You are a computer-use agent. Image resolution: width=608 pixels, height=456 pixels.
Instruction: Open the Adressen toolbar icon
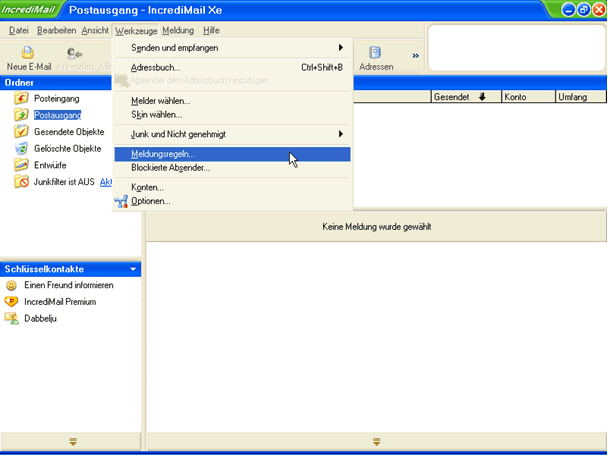375,52
